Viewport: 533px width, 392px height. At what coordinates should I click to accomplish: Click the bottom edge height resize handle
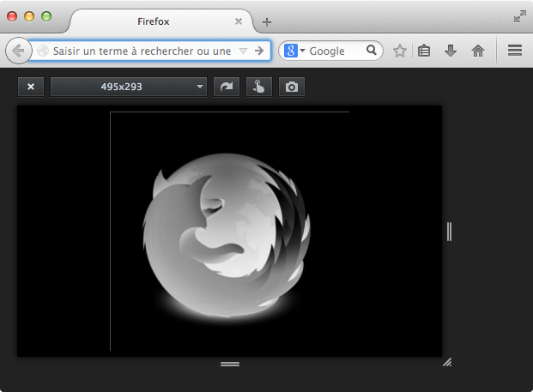tap(230, 365)
